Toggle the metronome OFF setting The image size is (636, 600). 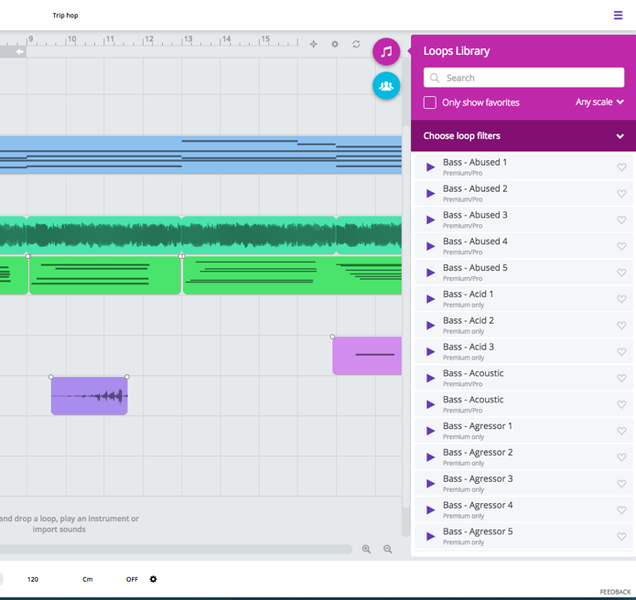pyautogui.click(x=132, y=579)
